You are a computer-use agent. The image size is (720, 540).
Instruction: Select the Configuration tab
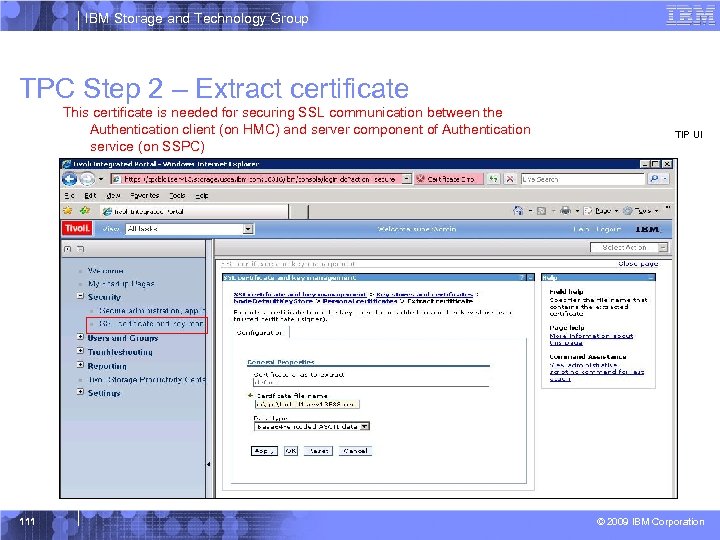click(x=260, y=332)
